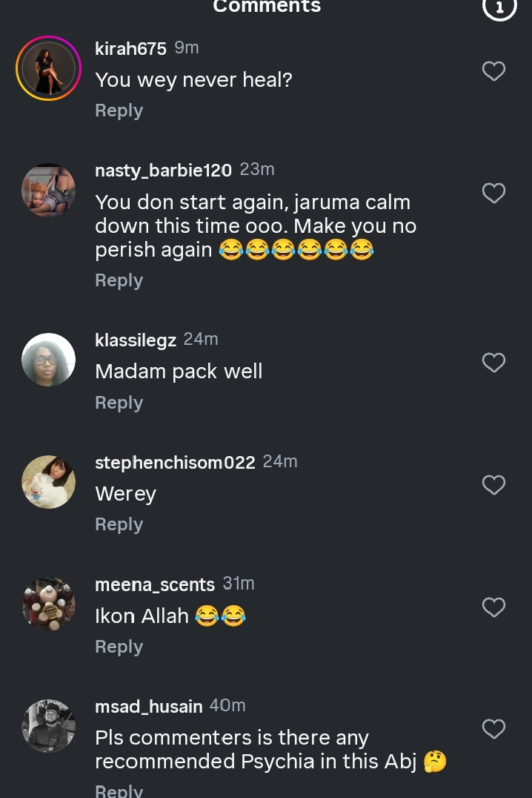Reply to the 'Werey' comment

tap(119, 524)
